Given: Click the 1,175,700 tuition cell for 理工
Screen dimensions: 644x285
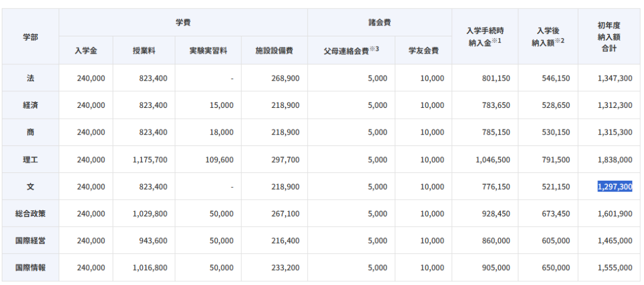Looking at the screenshot, I should coord(150,160).
